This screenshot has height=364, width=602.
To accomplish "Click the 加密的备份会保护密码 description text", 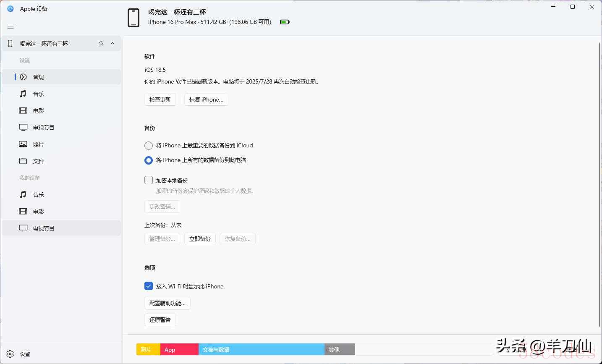I will tap(206, 191).
